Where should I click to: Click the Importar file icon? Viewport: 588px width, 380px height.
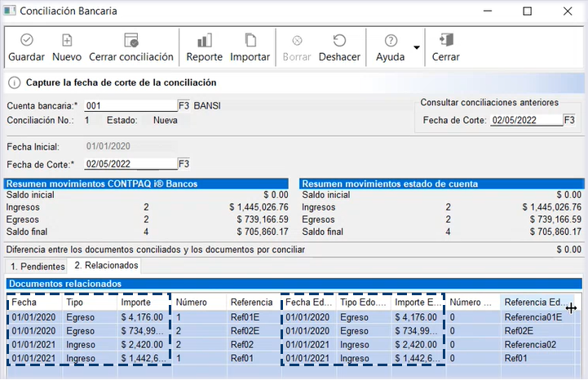(250, 40)
